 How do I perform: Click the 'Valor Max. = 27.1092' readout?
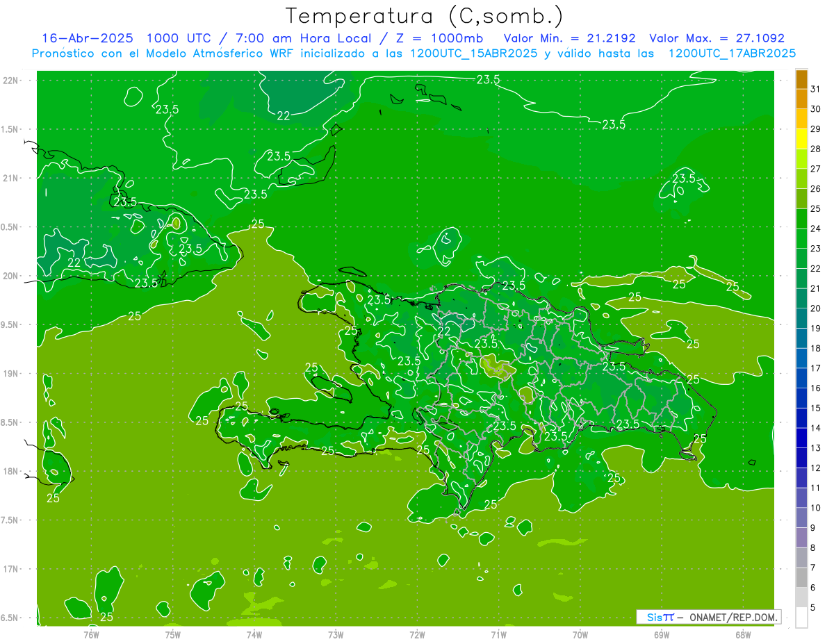coord(717,38)
